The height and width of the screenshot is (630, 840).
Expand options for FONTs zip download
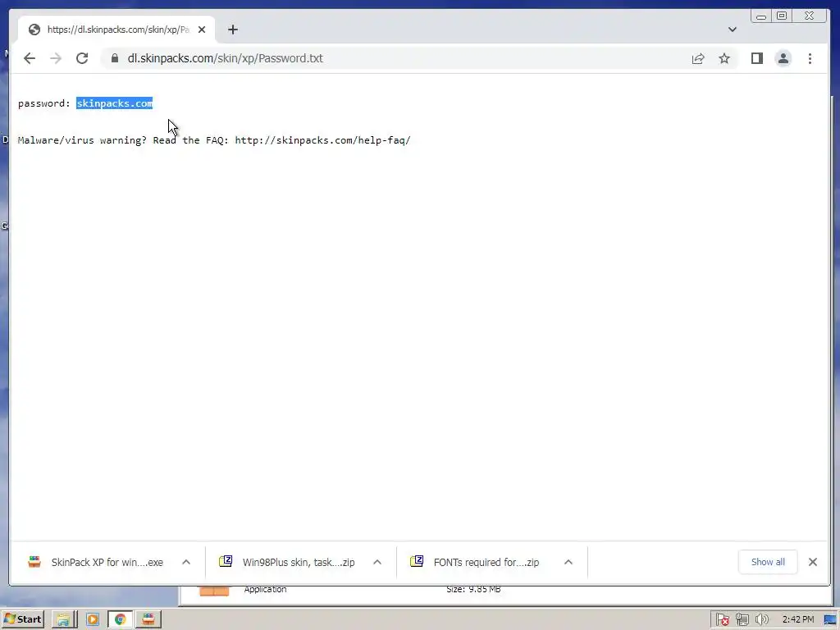pos(568,562)
